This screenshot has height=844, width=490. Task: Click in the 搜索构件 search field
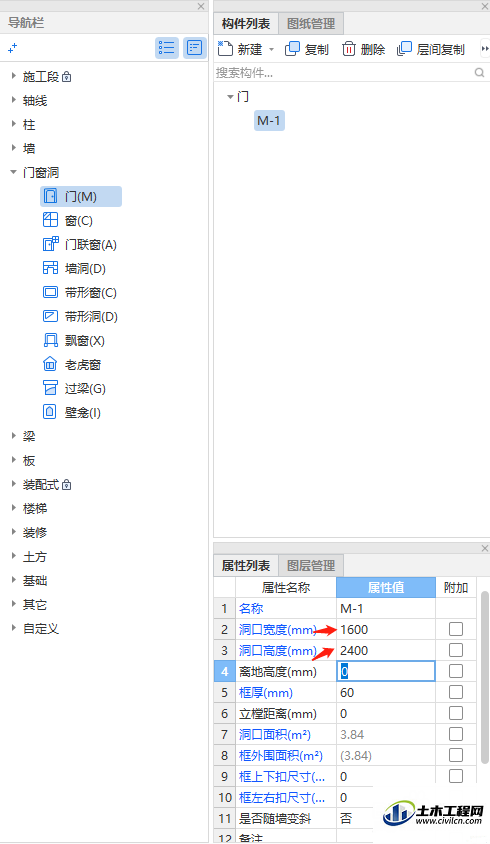(x=344, y=73)
